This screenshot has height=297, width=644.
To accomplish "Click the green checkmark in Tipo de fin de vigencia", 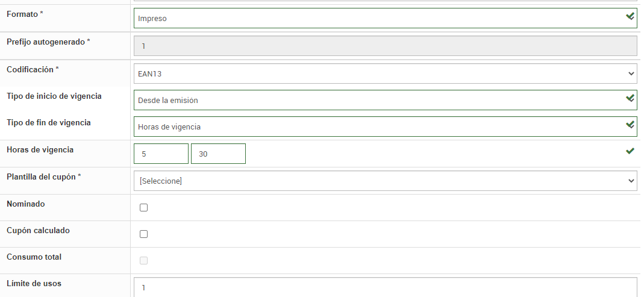I will 630,125.
